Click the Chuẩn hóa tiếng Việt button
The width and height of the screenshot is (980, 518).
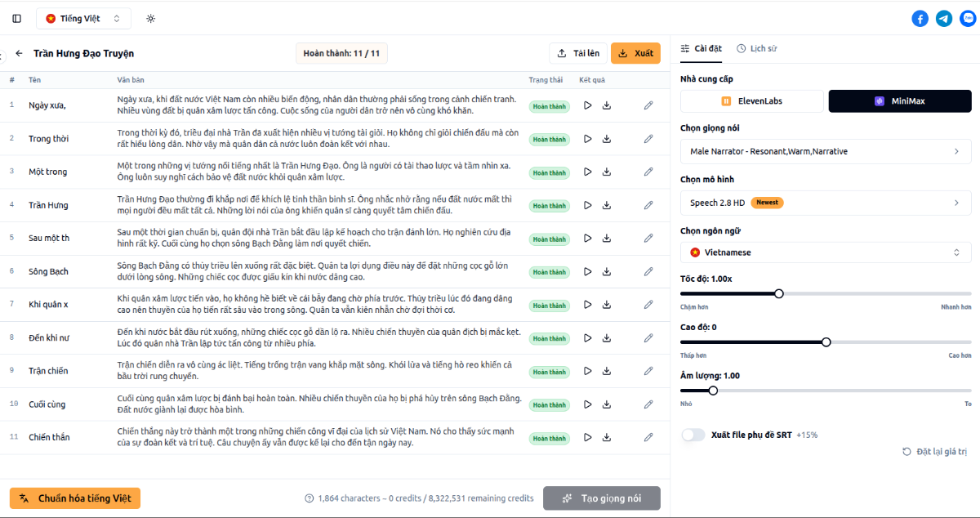pyautogui.click(x=75, y=498)
